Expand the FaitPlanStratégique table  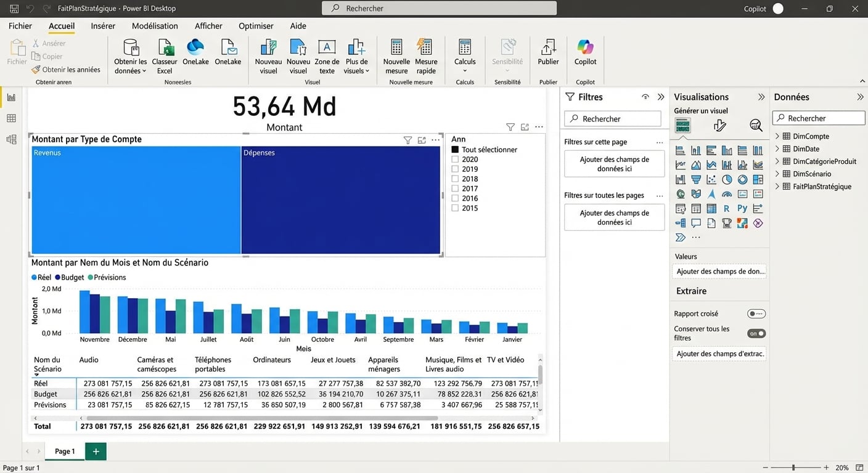pyautogui.click(x=778, y=186)
